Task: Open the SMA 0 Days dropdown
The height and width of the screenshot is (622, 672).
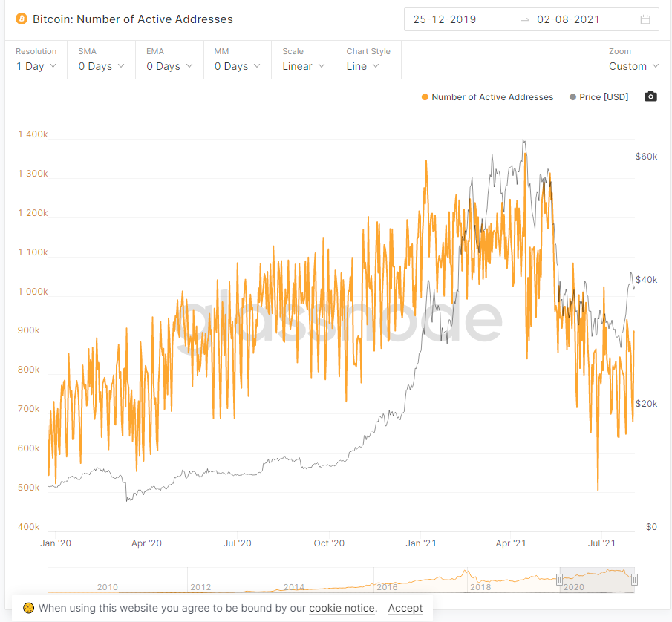Action: 101,59
